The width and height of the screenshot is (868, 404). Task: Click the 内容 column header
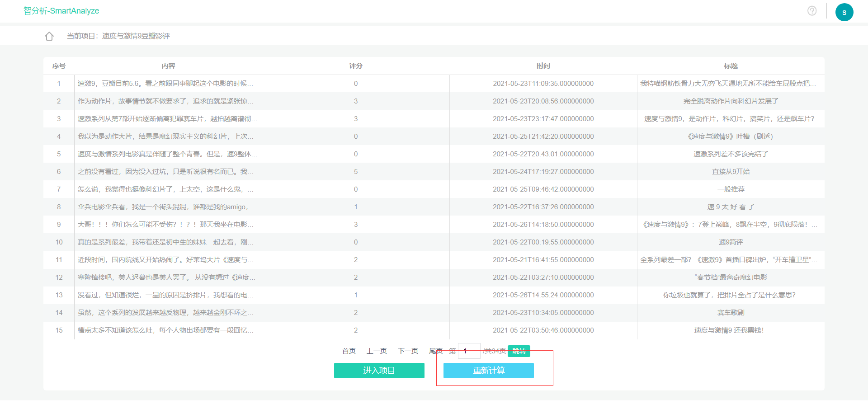pyautogui.click(x=168, y=66)
